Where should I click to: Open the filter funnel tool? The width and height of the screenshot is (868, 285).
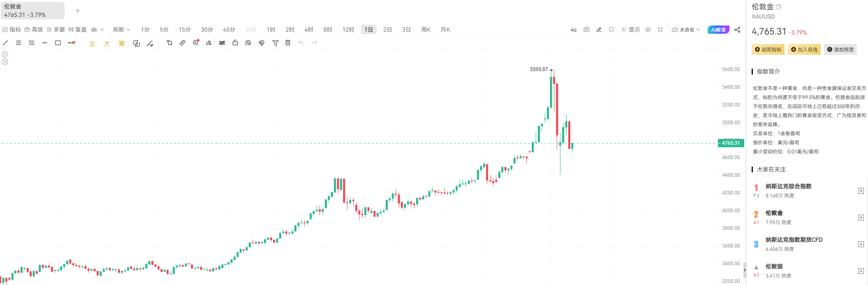tap(275, 43)
